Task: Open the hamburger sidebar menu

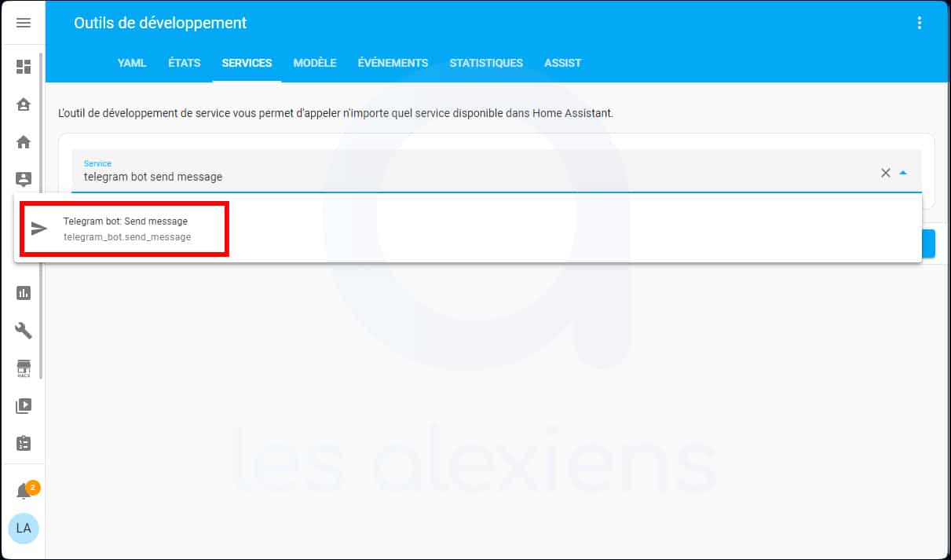Action: [x=23, y=22]
